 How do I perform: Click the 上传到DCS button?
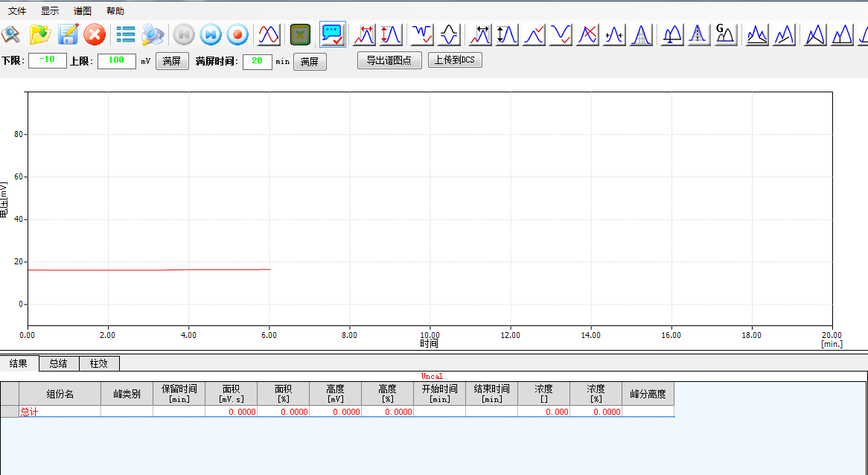click(x=455, y=60)
